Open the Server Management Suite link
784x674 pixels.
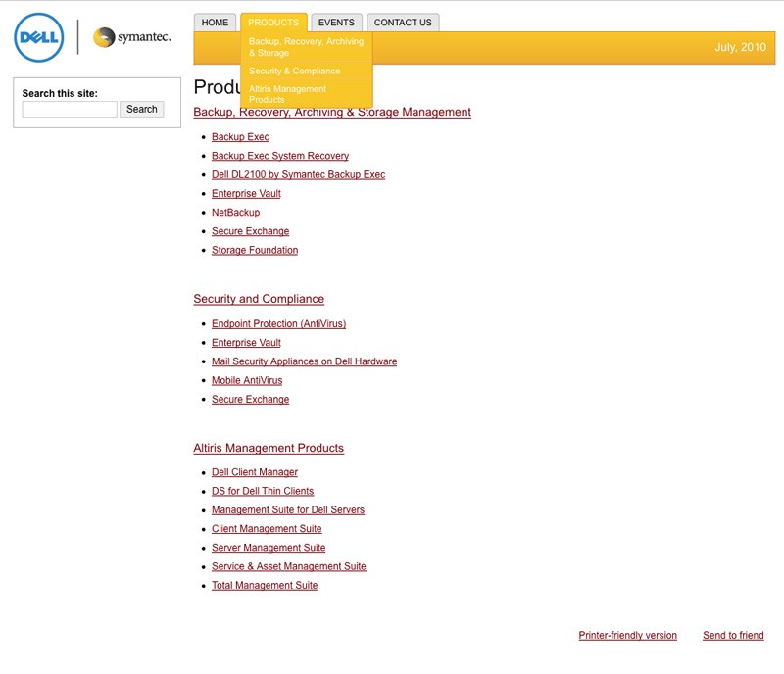[x=269, y=548]
